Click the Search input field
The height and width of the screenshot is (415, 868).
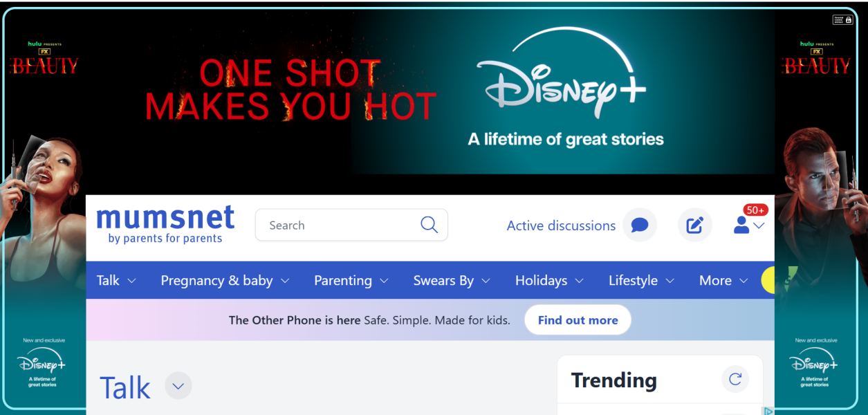(x=351, y=225)
